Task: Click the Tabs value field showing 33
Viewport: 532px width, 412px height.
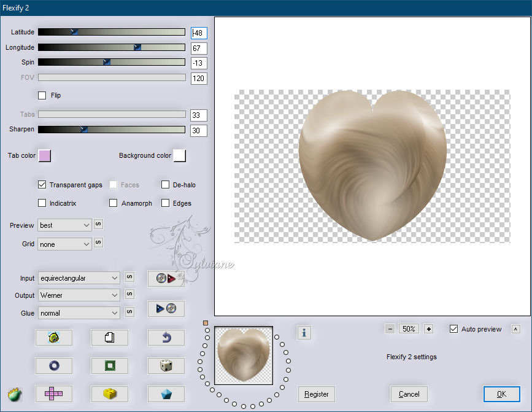Action: [x=199, y=115]
